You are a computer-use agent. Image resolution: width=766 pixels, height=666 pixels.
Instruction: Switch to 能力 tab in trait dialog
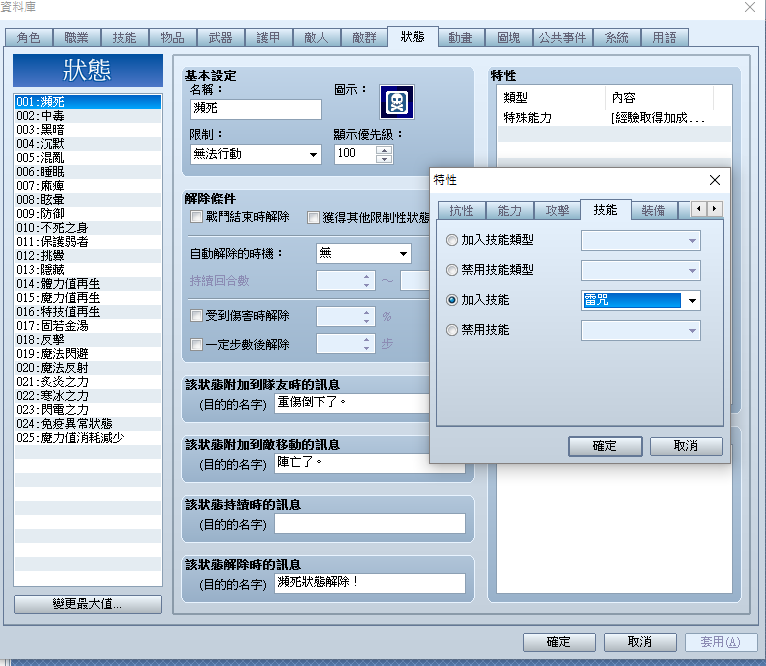tap(510, 211)
